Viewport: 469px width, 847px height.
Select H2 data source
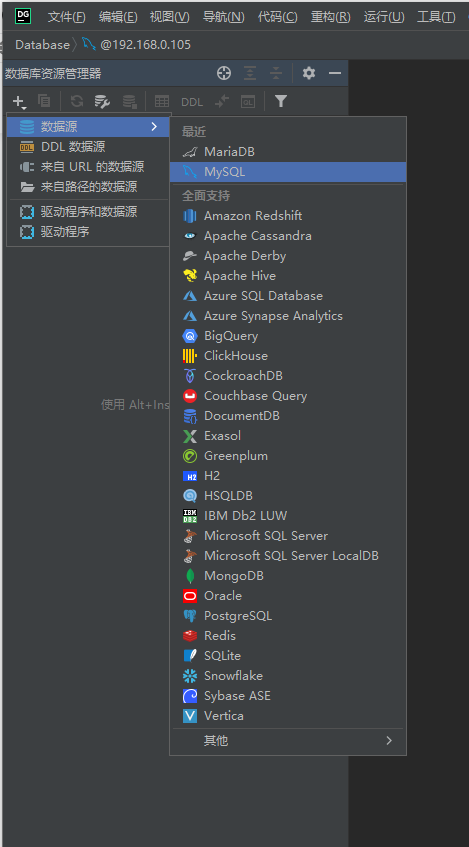tap(288, 475)
